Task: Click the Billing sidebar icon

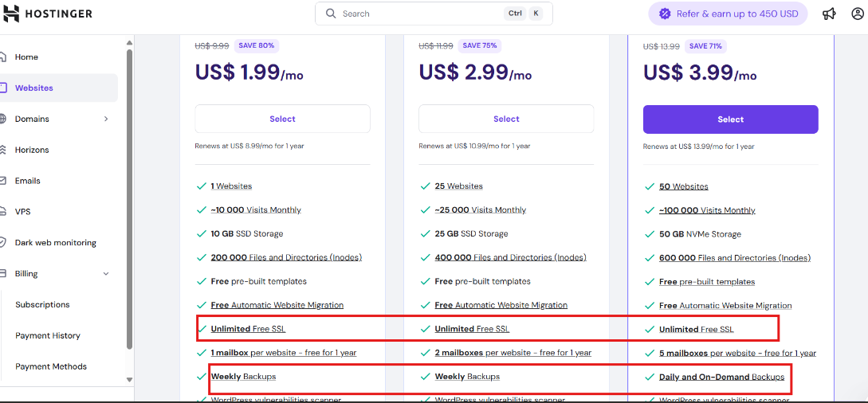Action: [2, 274]
